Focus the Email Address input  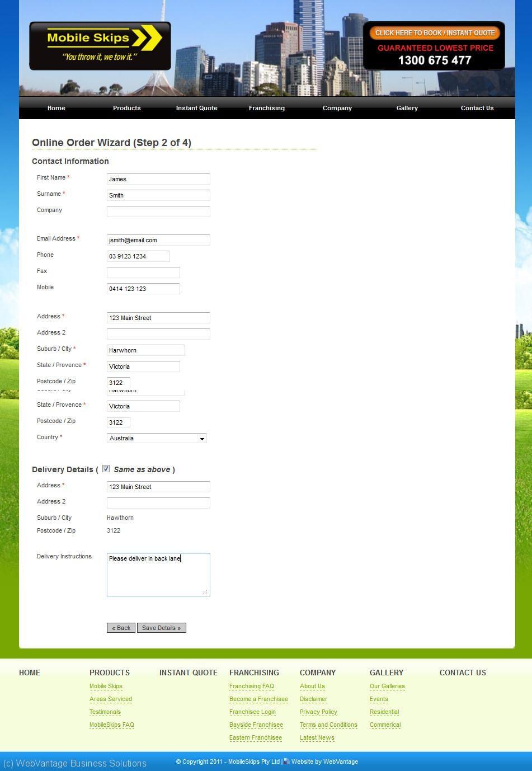[x=158, y=240]
